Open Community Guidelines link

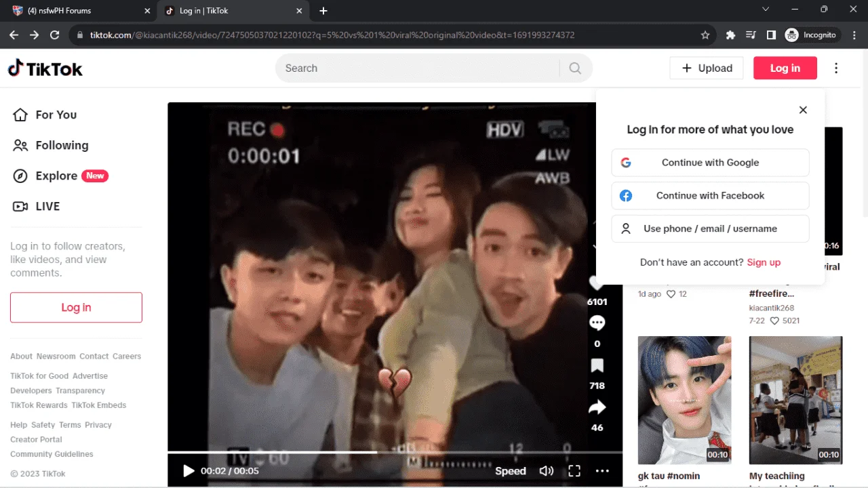coord(52,454)
